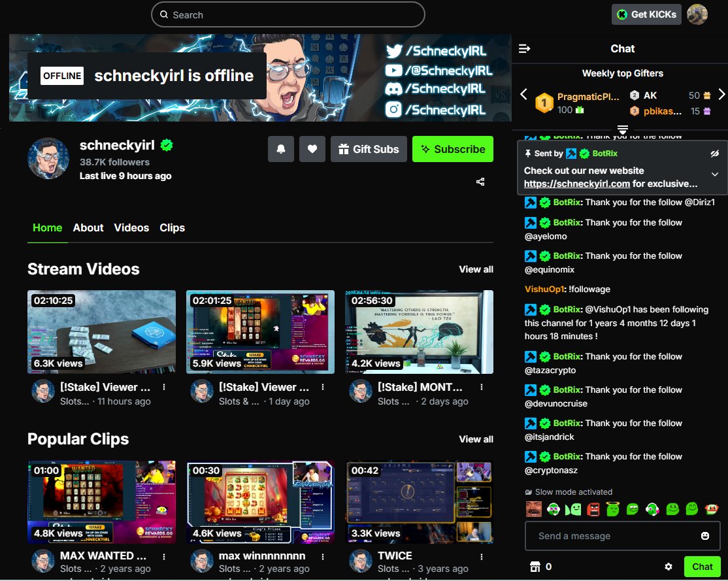The height and width of the screenshot is (581, 728).
Task: Click the verified badge next to schneckyirl
Action: click(167, 145)
